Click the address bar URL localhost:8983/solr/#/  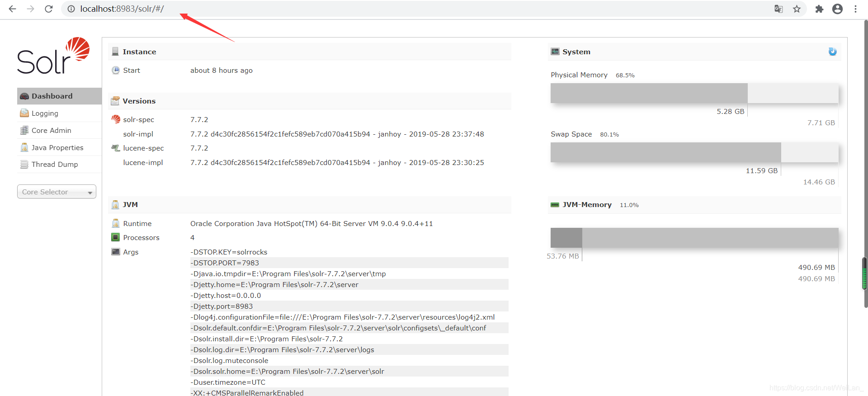122,9
